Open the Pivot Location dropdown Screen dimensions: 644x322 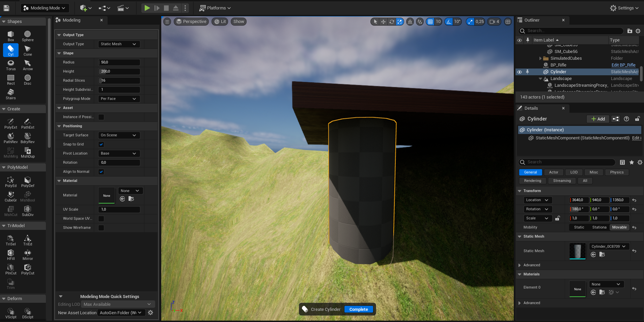pyautogui.click(x=119, y=154)
